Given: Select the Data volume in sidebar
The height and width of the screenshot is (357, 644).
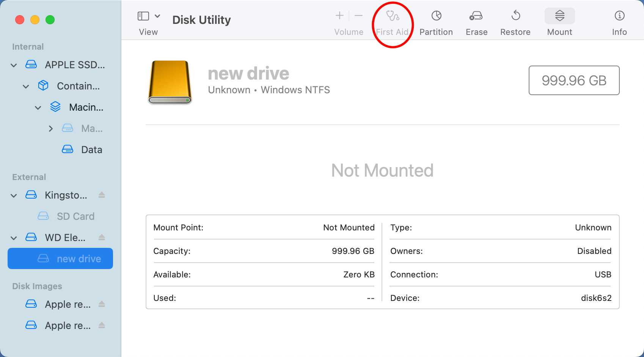Looking at the screenshot, I should tap(91, 149).
